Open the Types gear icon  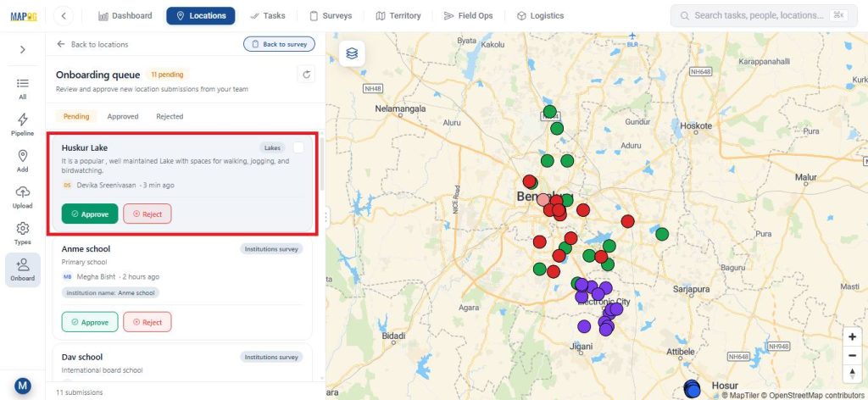click(23, 233)
